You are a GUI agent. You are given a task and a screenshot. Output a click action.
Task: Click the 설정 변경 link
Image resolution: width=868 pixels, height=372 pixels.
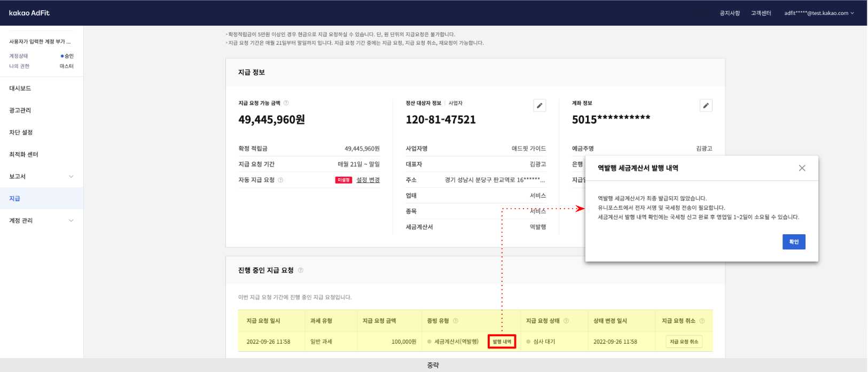coord(368,180)
